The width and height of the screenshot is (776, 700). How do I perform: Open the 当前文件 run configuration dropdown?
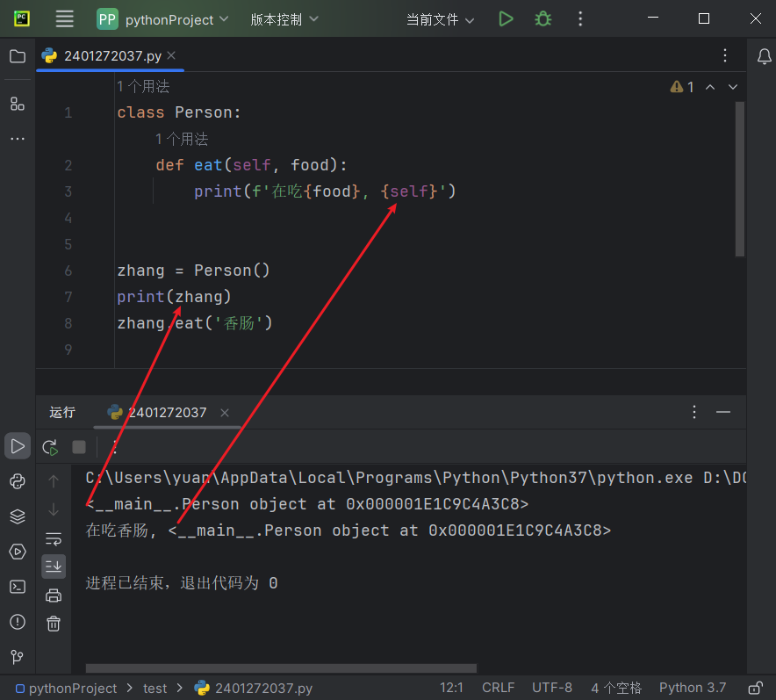click(440, 20)
